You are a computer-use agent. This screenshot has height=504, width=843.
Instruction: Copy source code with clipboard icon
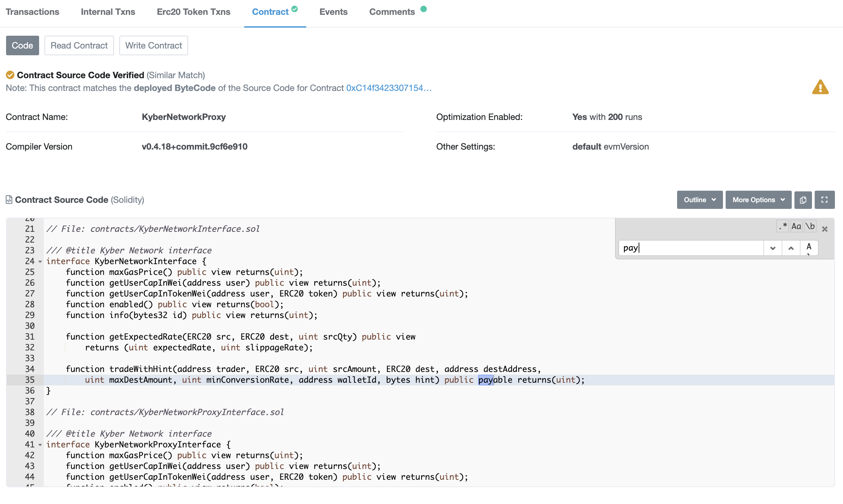point(803,200)
